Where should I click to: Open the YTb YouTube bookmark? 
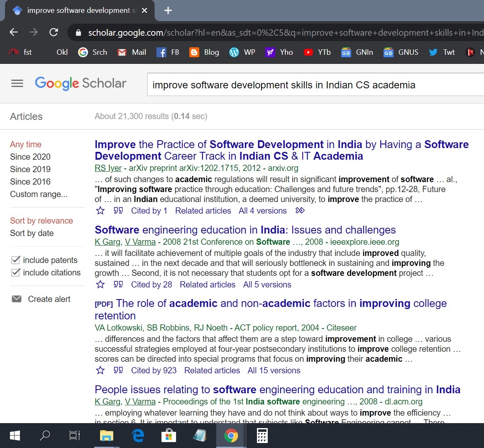(x=317, y=52)
